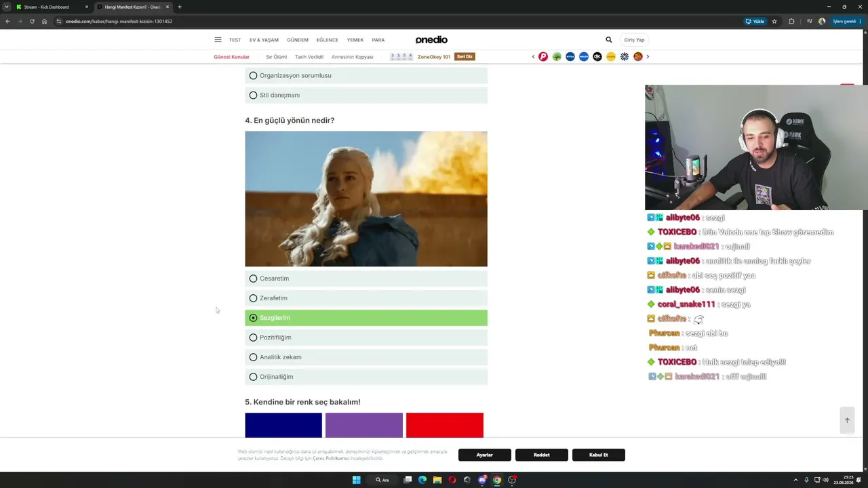Screen dimensions: 868x488
Task: Show next sponsor logos with right chevron
Action: [x=648, y=57]
